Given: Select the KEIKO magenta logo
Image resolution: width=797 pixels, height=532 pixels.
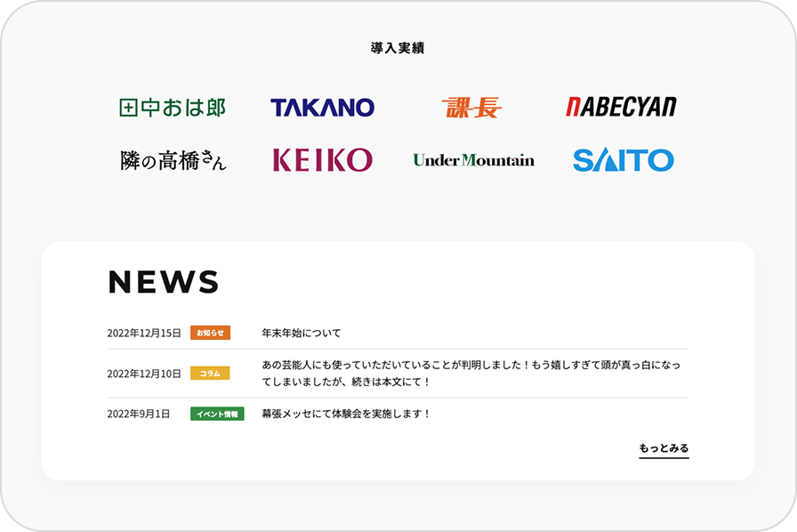Looking at the screenshot, I should (x=322, y=160).
